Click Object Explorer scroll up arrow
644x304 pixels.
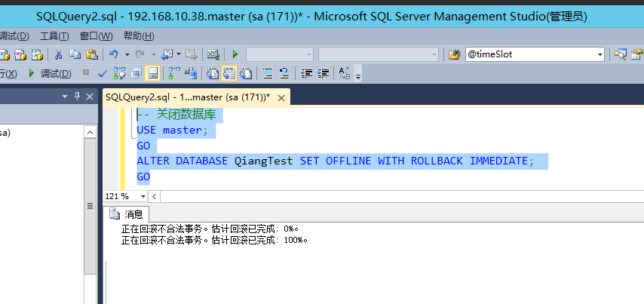[x=90, y=134]
